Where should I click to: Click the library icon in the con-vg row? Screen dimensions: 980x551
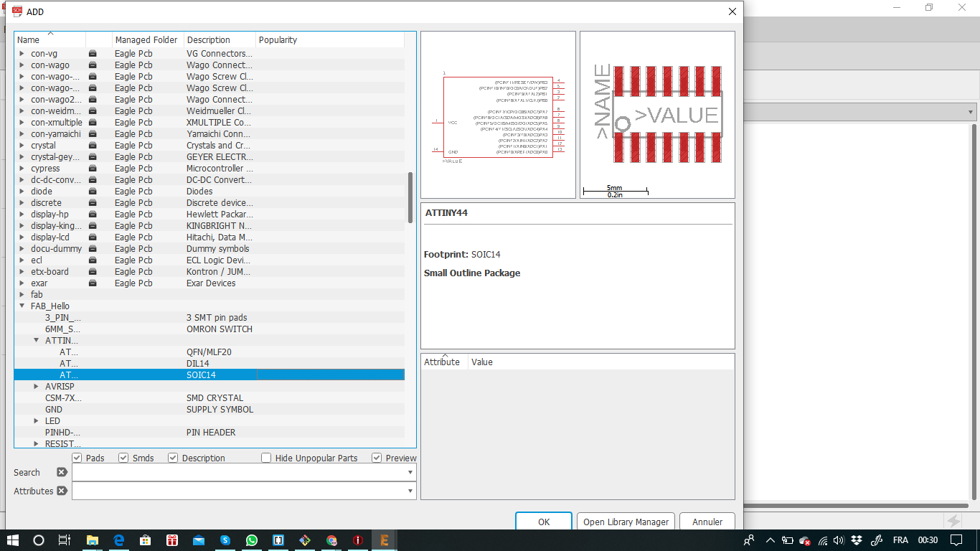[93, 54]
